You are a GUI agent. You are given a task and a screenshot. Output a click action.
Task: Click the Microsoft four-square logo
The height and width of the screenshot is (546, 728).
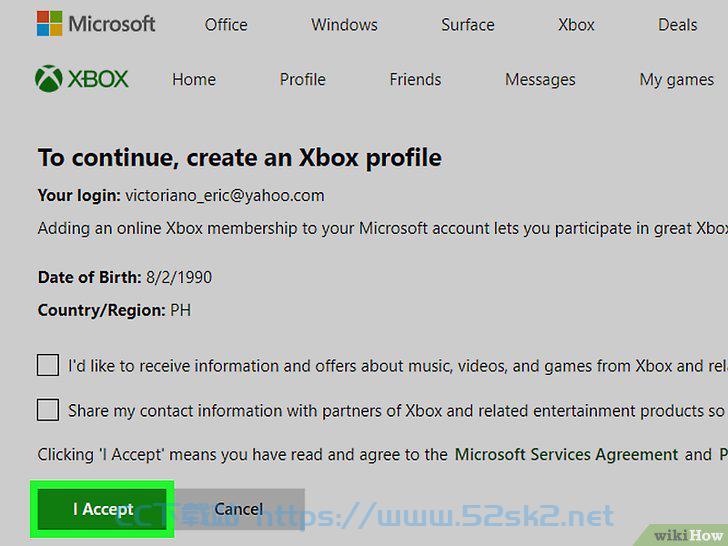point(49,23)
